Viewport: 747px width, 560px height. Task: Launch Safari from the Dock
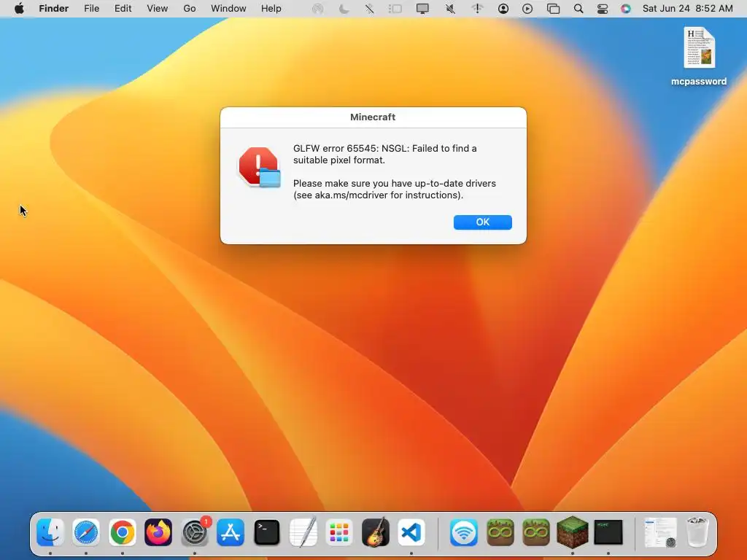click(x=86, y=532)
